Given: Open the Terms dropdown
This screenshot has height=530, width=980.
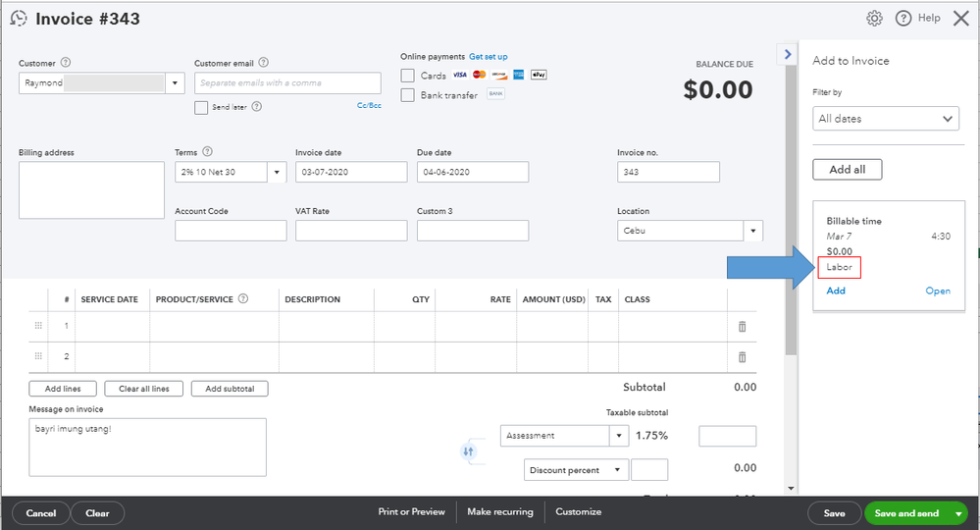Looking at the screenshot, I should tap(277, 172).
